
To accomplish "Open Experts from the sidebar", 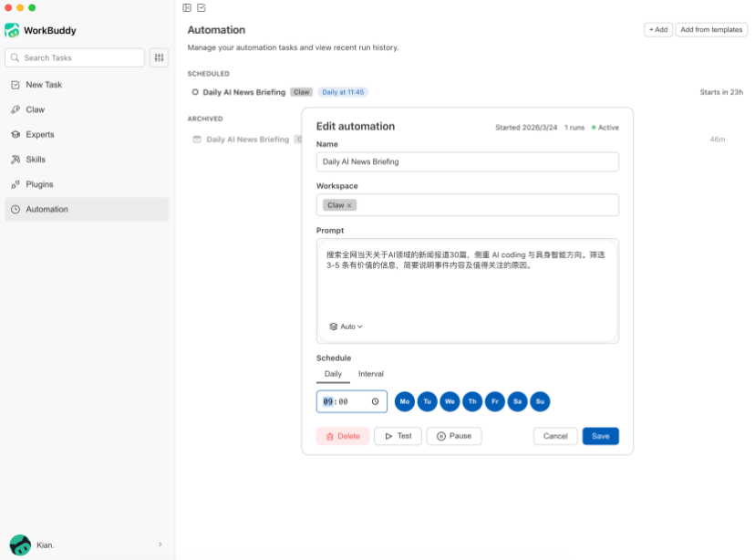I will click(x=39, y=134).
